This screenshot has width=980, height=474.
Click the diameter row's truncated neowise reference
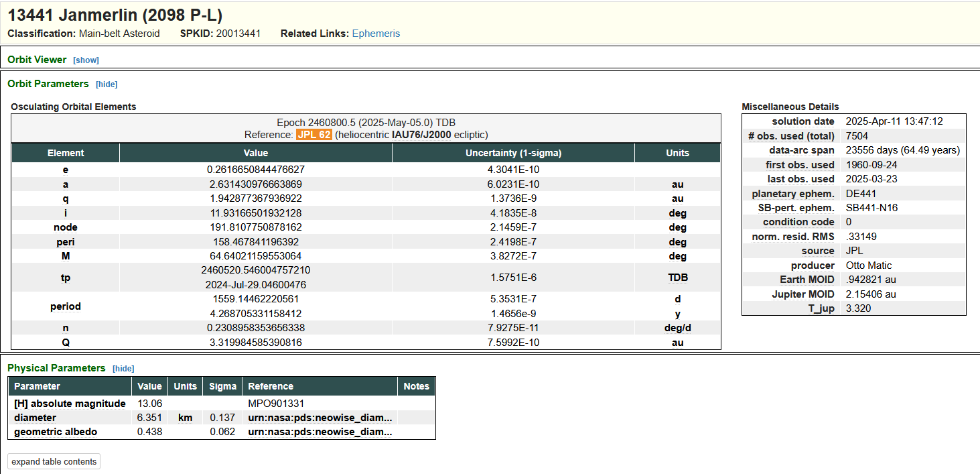pos(320,418)
